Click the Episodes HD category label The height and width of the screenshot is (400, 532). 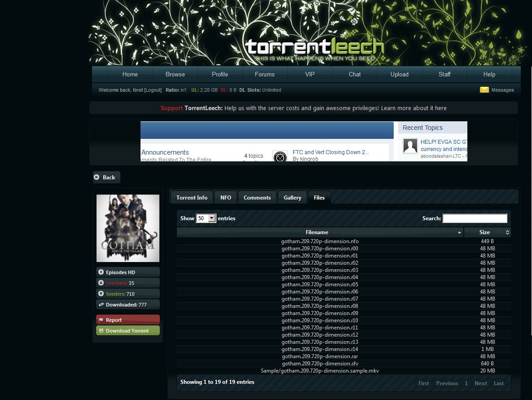(x=120, y=272)
